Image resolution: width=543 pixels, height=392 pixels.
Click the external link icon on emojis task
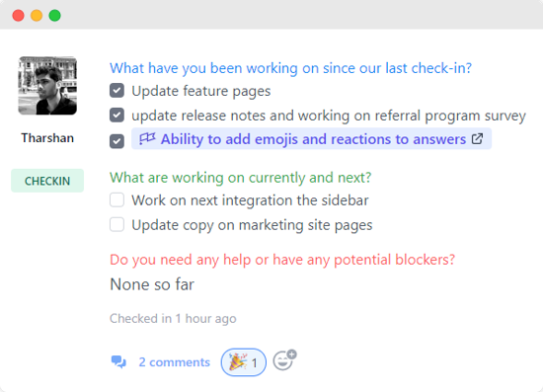[477, 139]
